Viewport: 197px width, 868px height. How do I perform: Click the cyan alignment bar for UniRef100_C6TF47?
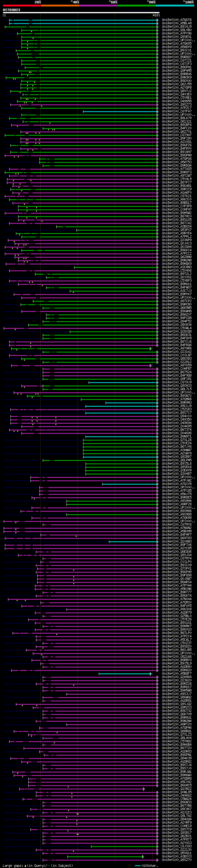click(121, 111)
